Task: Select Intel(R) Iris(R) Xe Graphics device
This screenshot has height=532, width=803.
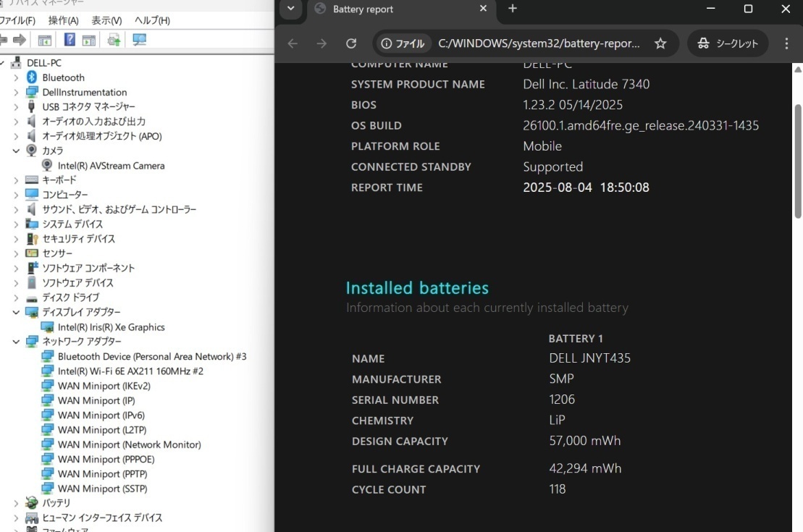Action: click(x=111, y=327)
